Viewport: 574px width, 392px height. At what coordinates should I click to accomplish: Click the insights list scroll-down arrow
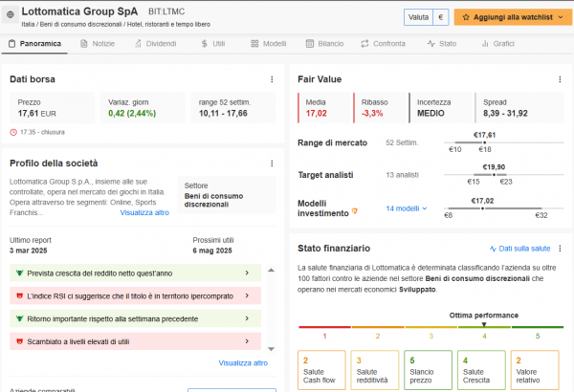(271, 349)
